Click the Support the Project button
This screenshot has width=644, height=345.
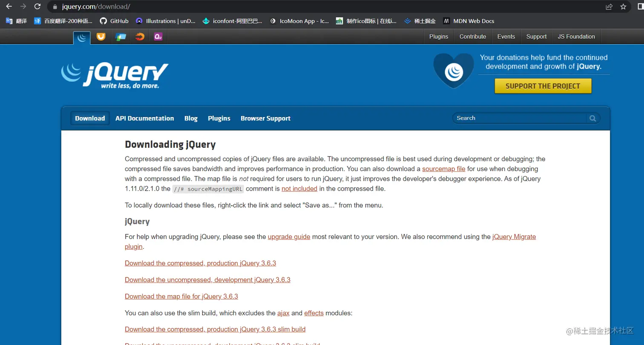click(x=543, y=86)
